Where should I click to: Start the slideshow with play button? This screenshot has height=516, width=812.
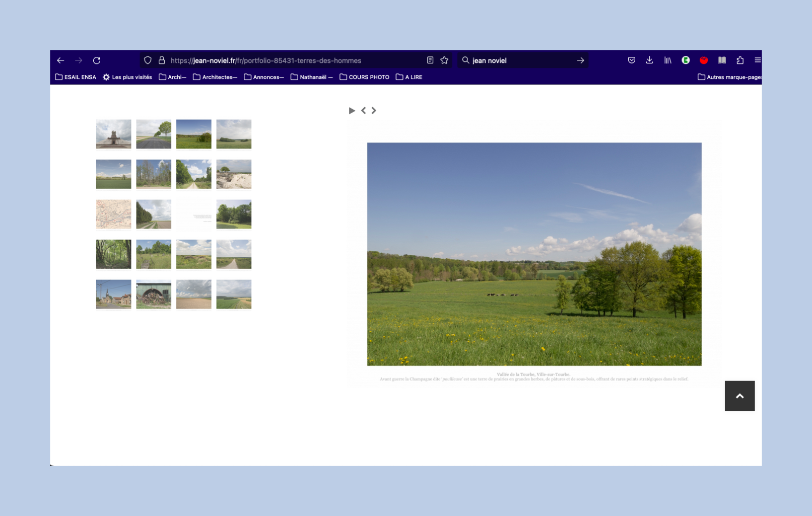(352, 111)
